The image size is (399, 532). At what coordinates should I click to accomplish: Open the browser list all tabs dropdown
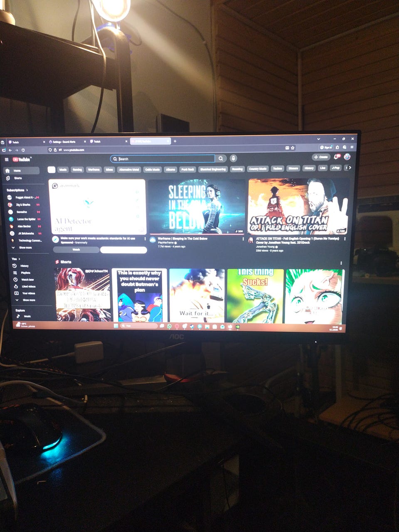coord(319,139)
